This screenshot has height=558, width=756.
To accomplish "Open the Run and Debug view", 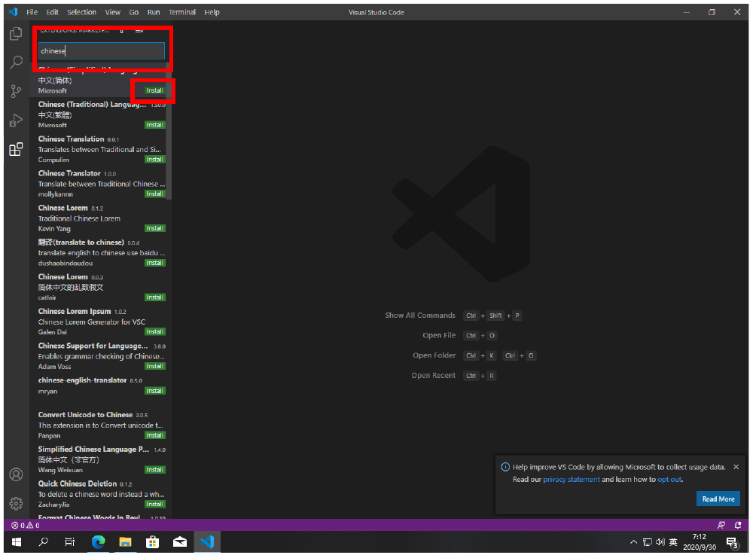I will (x=16, y=120).
